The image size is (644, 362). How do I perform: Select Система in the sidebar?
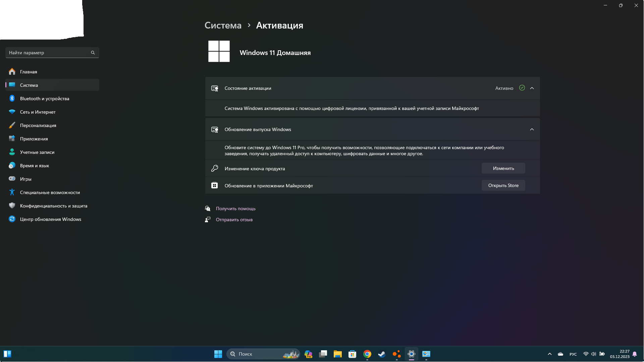(x=52, y=85)
